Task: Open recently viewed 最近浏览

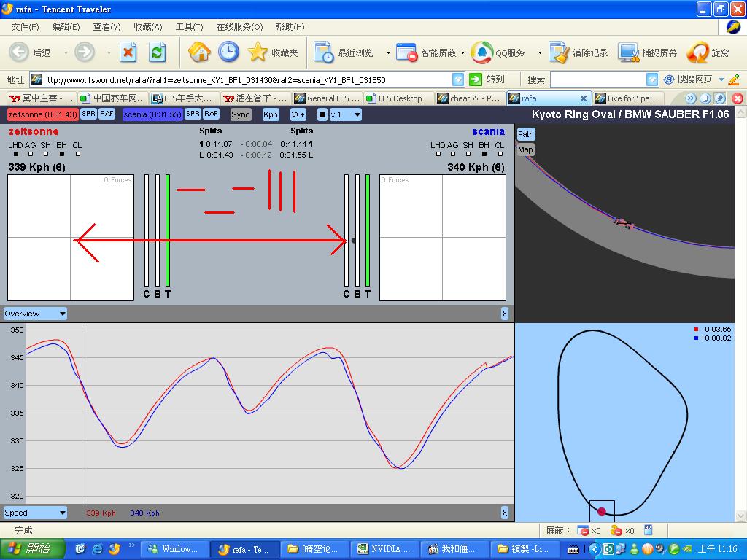Action: click(x=343, y=52)
